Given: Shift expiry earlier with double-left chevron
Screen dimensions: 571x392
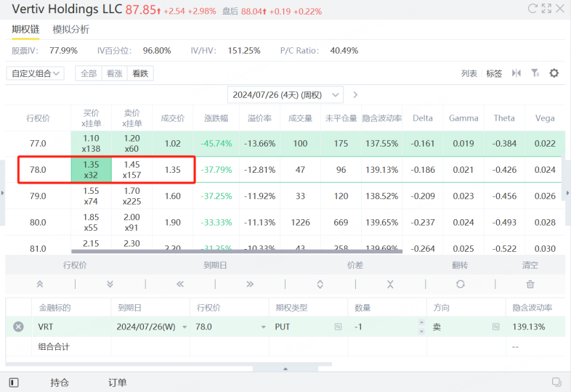Looking at the screenshot, I should click(x=180, y=285).
